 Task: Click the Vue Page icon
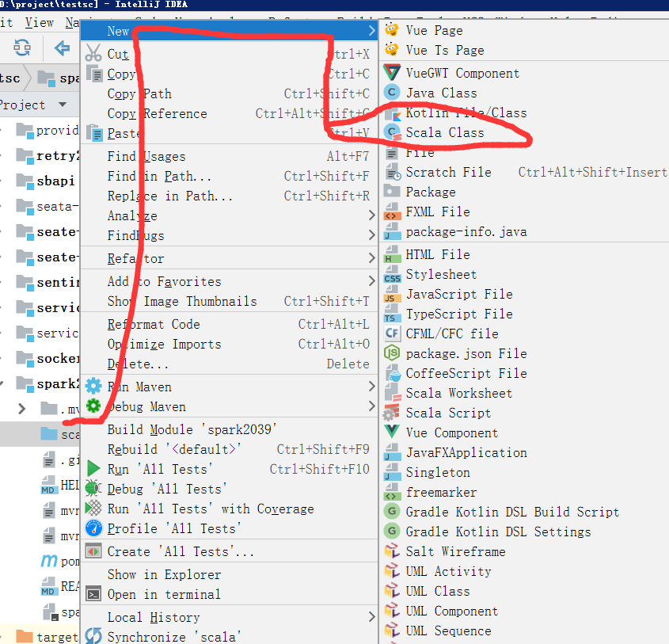(x=392, y=30)
